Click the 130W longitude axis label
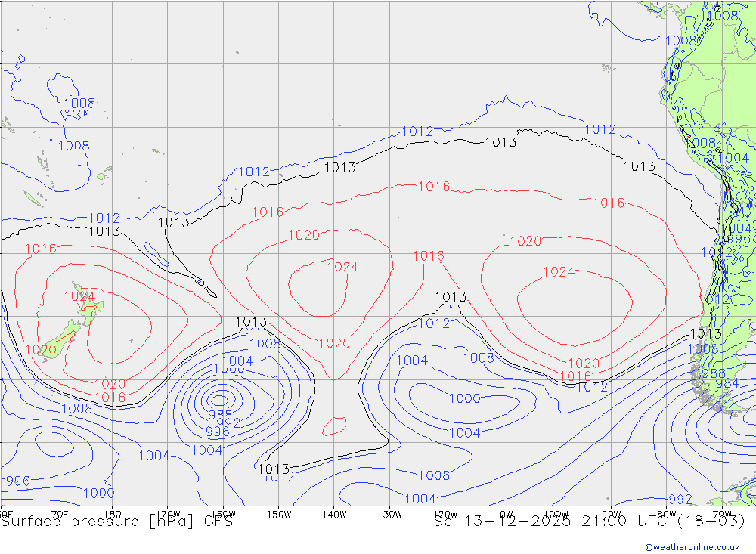 389,515
